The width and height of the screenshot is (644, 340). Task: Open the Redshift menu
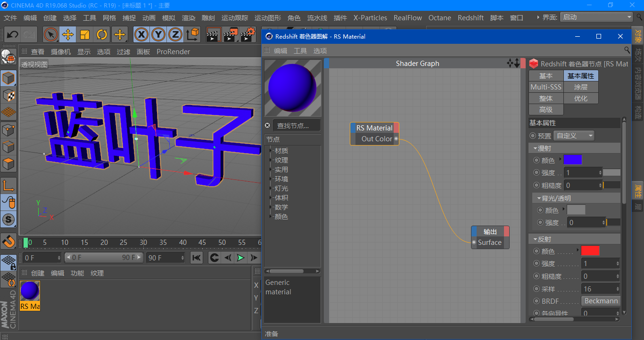[471, 18]
